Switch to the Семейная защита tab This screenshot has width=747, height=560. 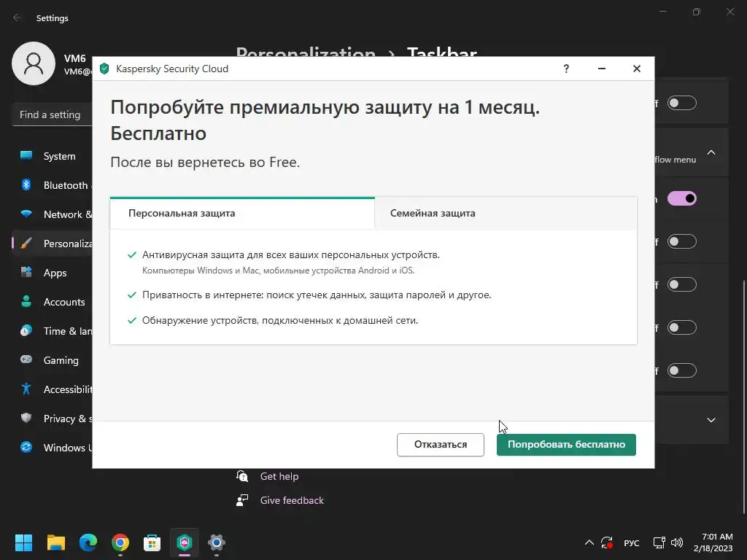pos(506,213)
